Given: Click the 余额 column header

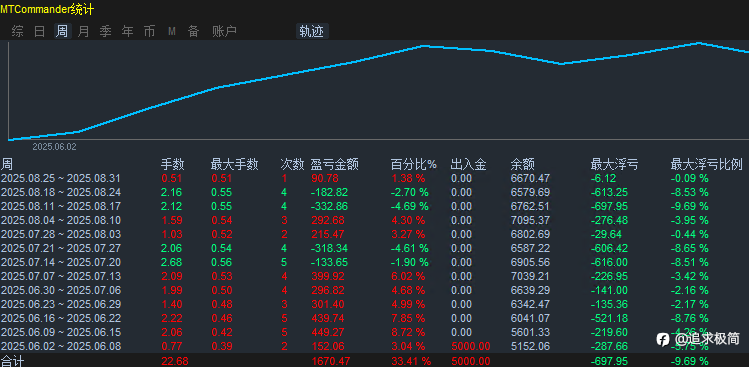Looking at the screenshot, I should 523,165.
